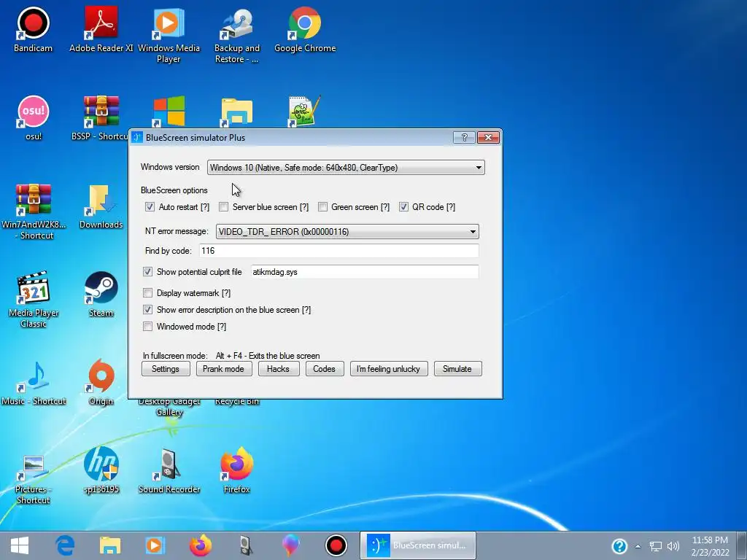
Task: Show hidden tray icons arrow
Action: point(638,546)
